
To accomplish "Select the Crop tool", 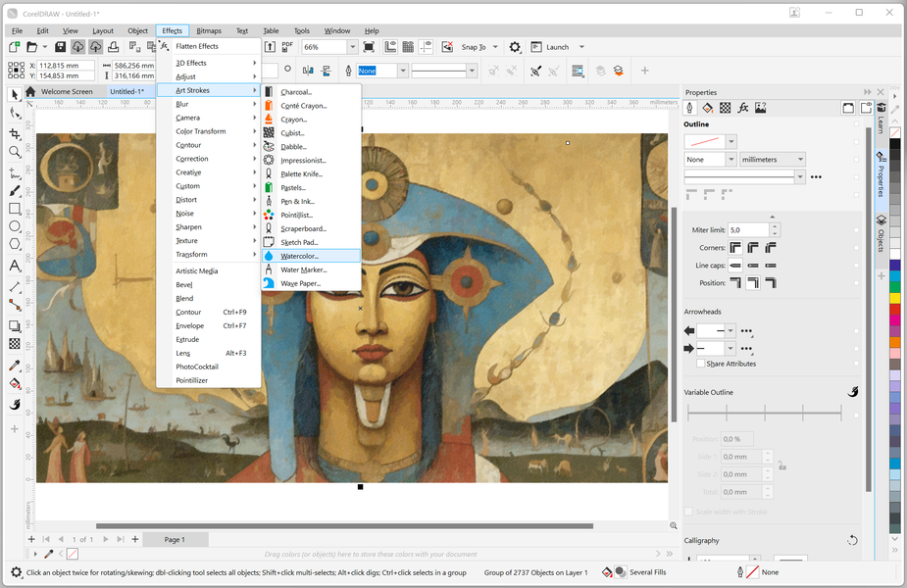I will [x=15, y=133].
